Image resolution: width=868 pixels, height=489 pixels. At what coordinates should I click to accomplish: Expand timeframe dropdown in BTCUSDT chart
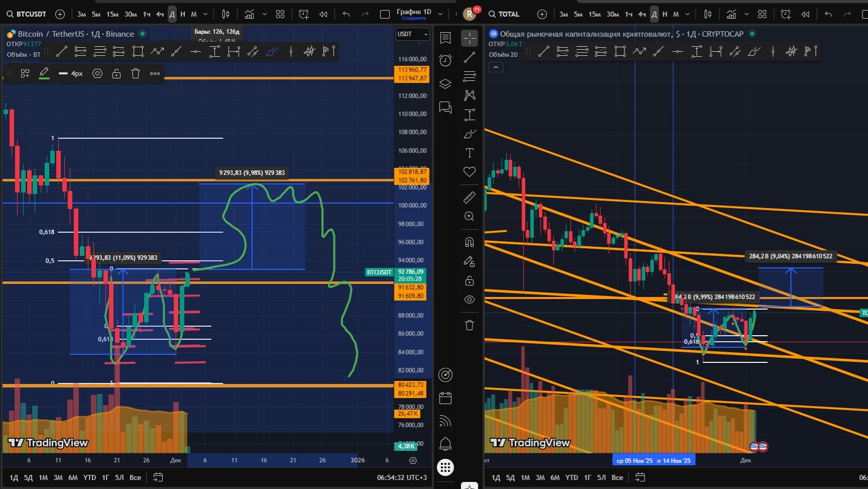coord(205,14)
